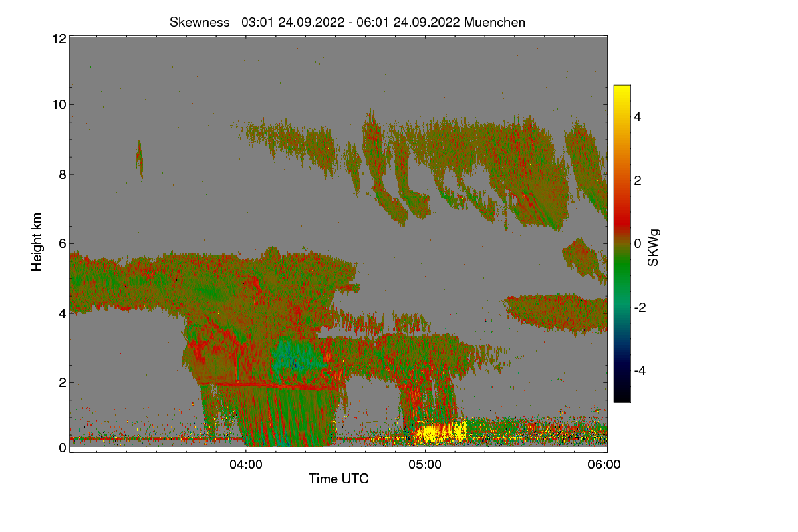Select the Height km axis title
Viewport: 798px width, 532px height.
pyautogui.click(x=37, y=242)
